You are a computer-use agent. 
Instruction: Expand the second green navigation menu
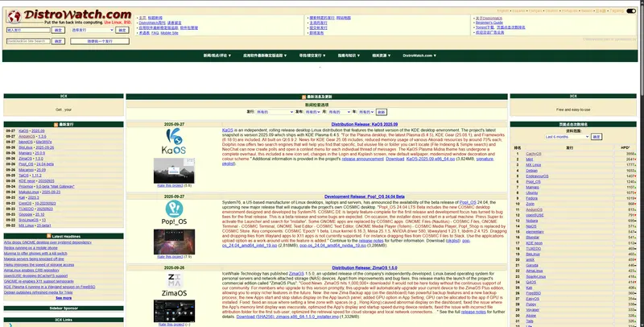point(265,56)
